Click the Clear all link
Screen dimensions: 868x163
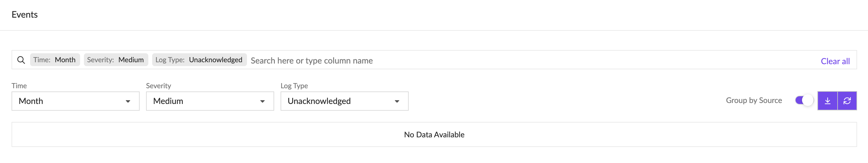(x=835, y=61)
